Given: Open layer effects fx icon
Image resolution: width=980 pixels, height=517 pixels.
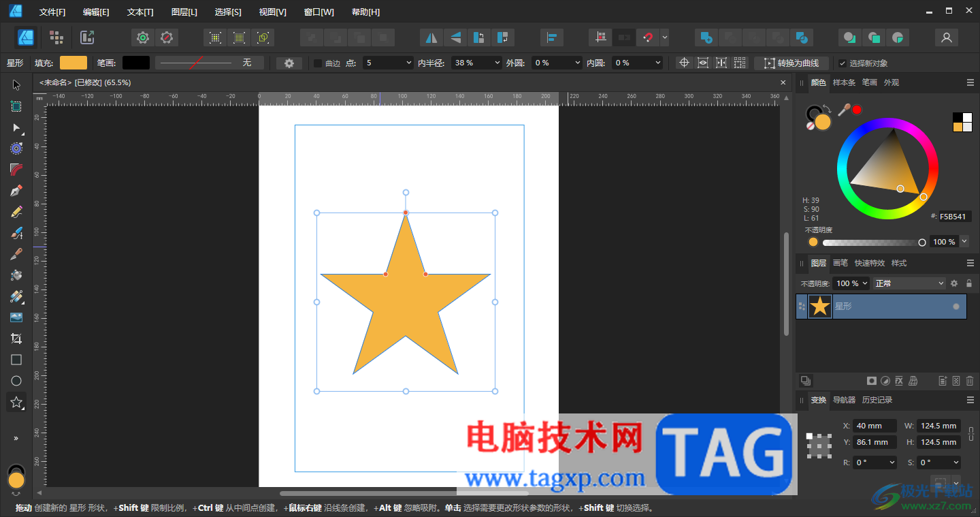Looking at the screenshot, I should tap(899, 381).
